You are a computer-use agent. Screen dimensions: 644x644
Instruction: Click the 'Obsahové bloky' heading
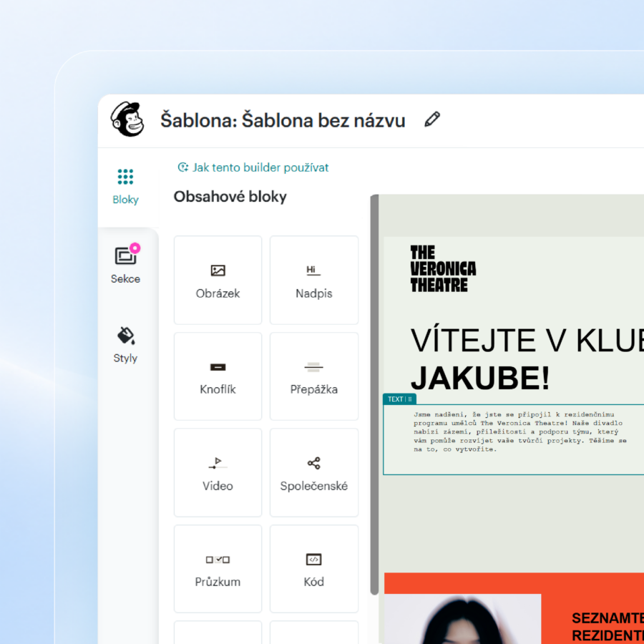[x=230, y=197]
